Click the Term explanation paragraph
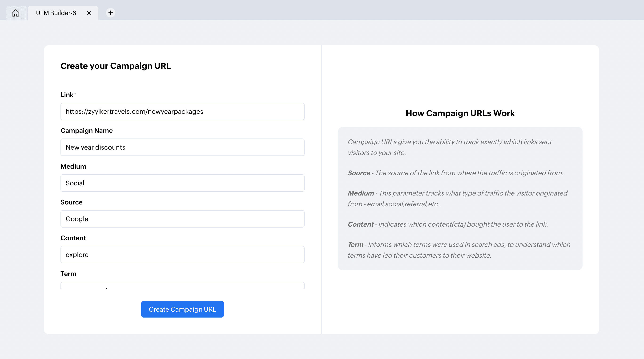 pos(459,250)
